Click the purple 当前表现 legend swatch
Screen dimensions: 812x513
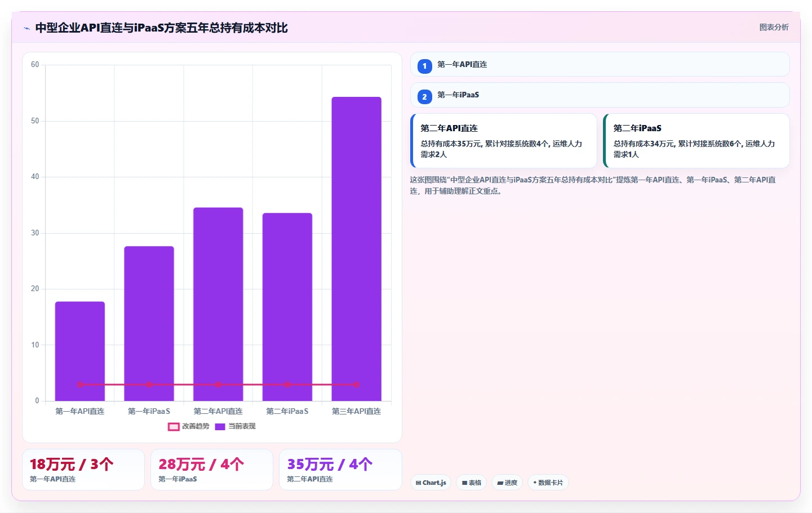220,426
